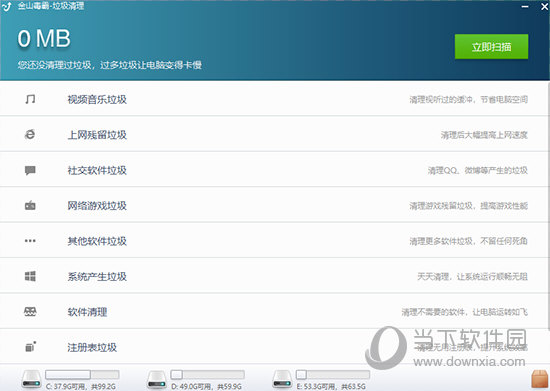Click the E: 53.3G可用 text
This screenshot has height=391, width=550.
click(316, 386)
